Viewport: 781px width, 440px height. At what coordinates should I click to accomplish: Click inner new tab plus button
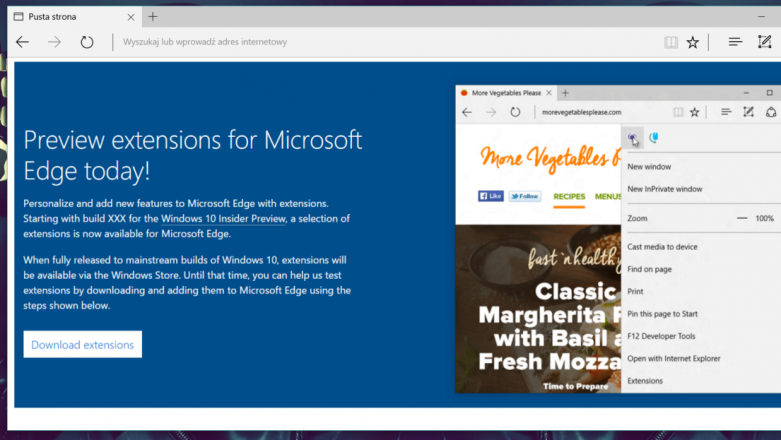(x=565, y=93)
